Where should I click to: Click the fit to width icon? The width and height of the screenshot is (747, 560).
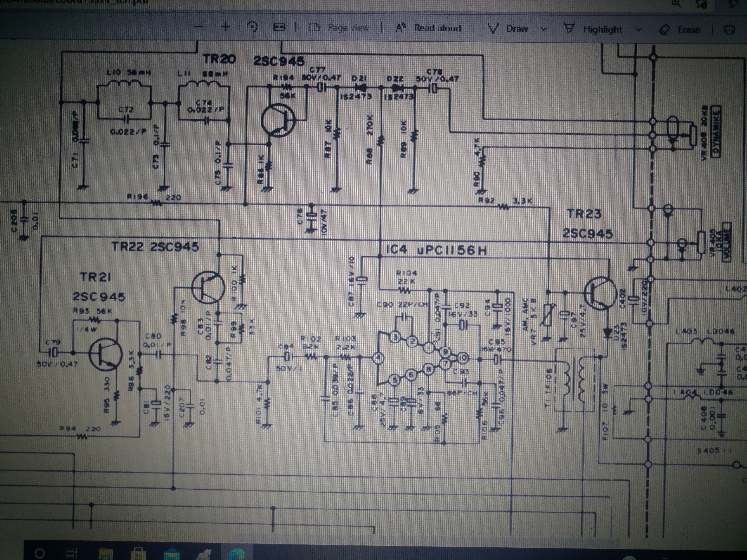pos(279,27)
